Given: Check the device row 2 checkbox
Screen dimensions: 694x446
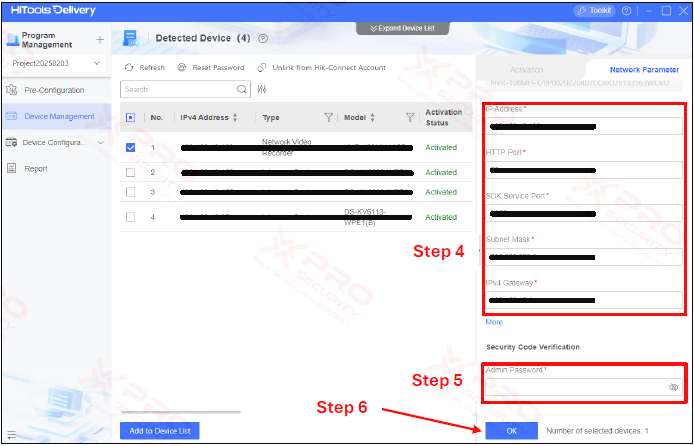Looking at the screenshot, I should click(131, 172).
